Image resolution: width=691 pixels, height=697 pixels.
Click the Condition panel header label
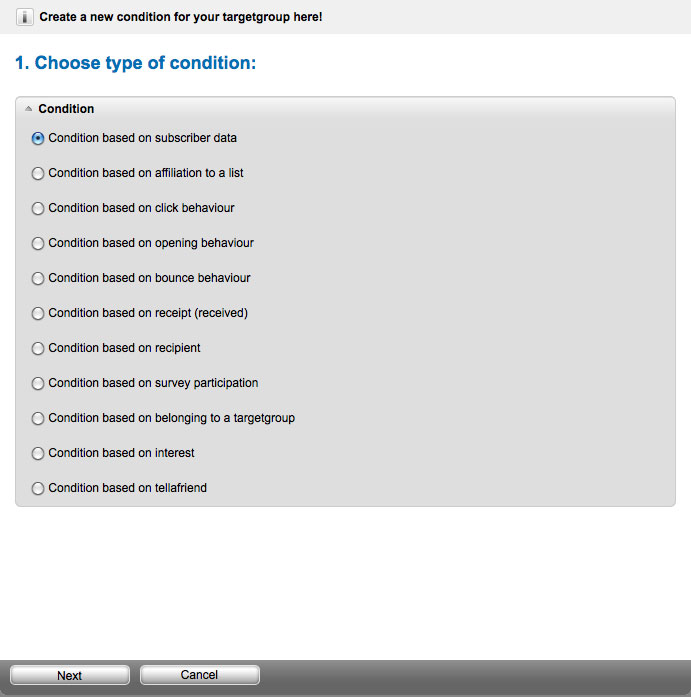[x=66, y=109]
